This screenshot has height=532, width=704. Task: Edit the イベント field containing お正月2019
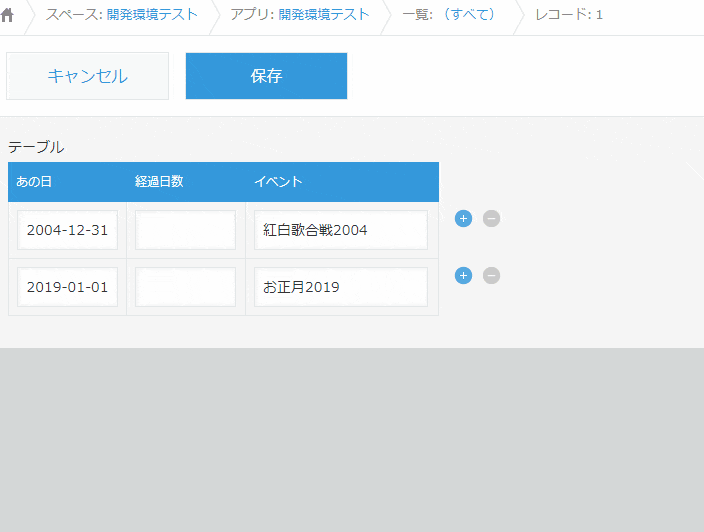point(341,287)
